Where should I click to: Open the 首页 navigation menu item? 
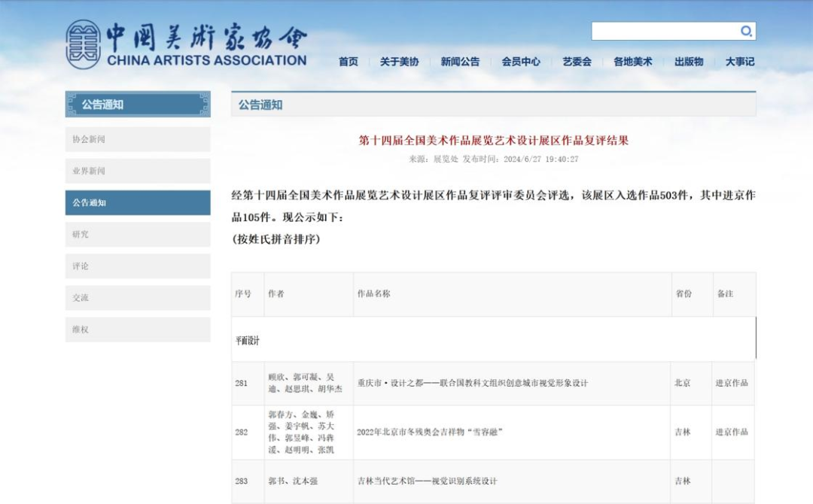(x=349, y=62)
